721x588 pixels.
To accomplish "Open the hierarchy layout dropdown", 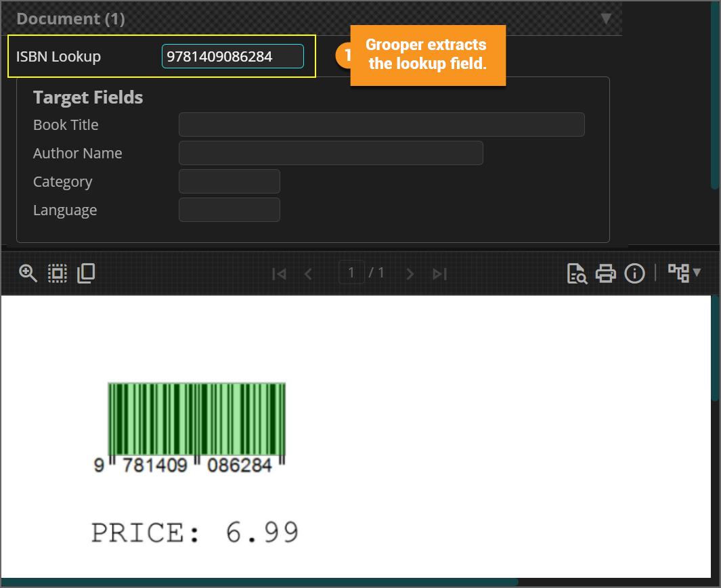I will (684, 273).
